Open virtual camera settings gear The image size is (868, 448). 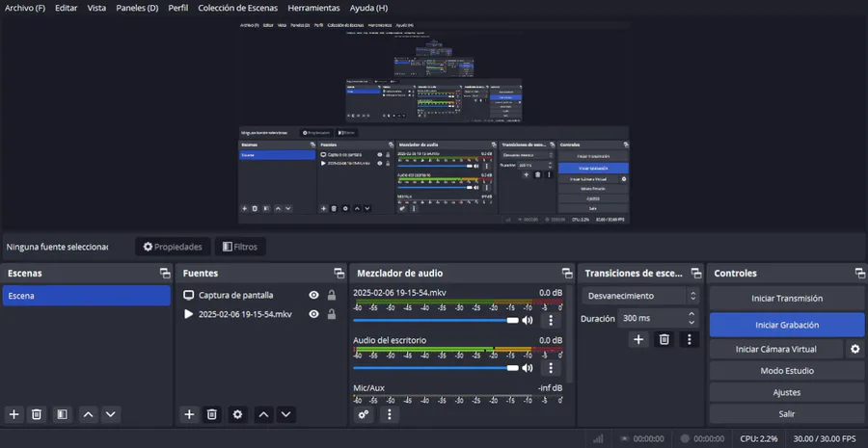click(855, 349)
